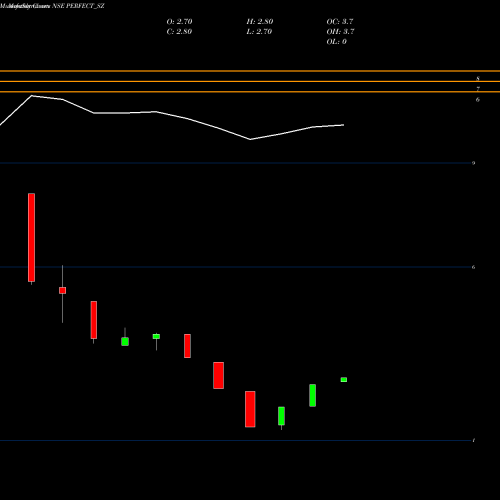
Task: Click the low value L: 2.70
Action: pyautogui.click(x=259, y=31)
